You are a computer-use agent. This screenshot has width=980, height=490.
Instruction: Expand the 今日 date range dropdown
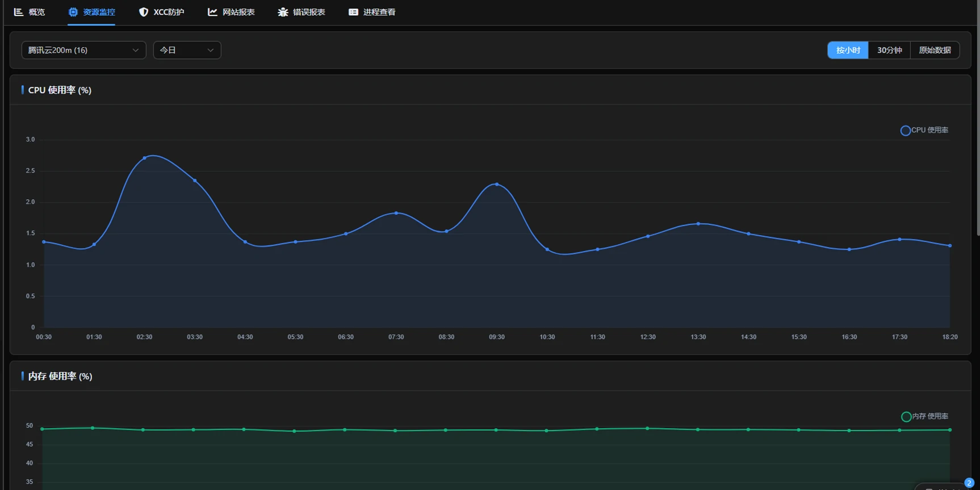(186, 50)
